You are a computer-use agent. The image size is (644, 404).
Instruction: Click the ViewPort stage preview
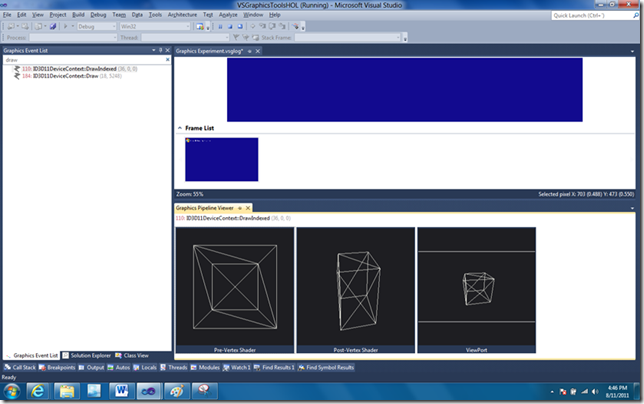[476, 287]
